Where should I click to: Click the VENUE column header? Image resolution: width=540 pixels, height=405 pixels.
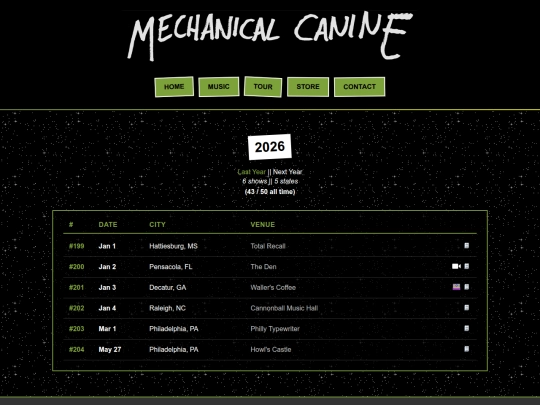pos(263,225)
